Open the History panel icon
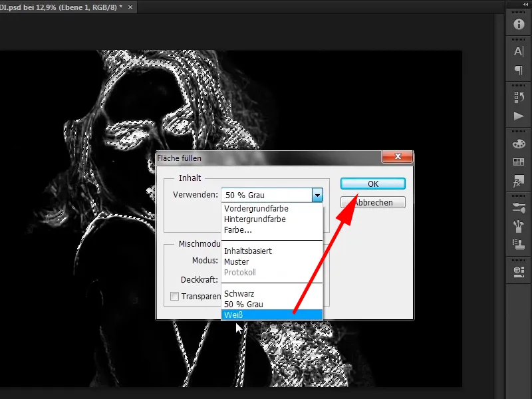The height and width of the screenshot is (399, 532). click(519, 97)
